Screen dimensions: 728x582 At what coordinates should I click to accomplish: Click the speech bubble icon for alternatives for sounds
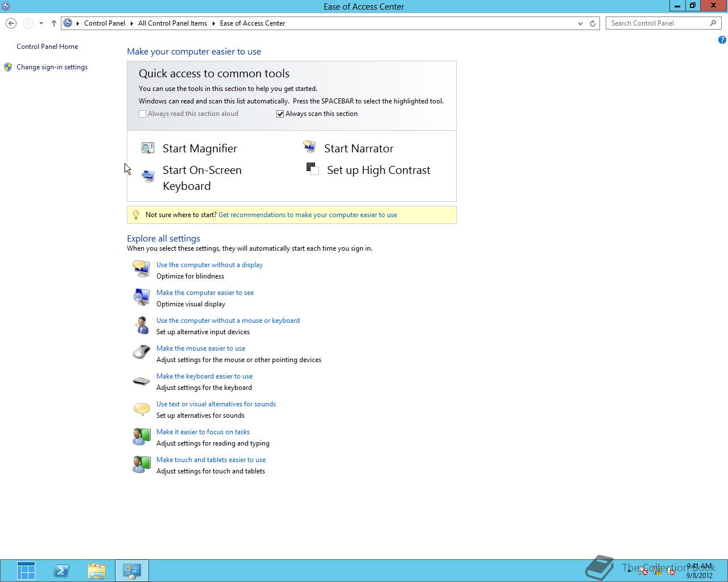point(141,409)
